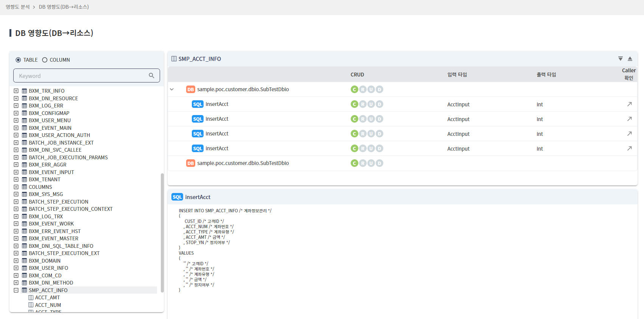The height and width of the screenshot is (319, 644).
Task: Expand all rows with down-triangle icon
Action: coord(621,59)
